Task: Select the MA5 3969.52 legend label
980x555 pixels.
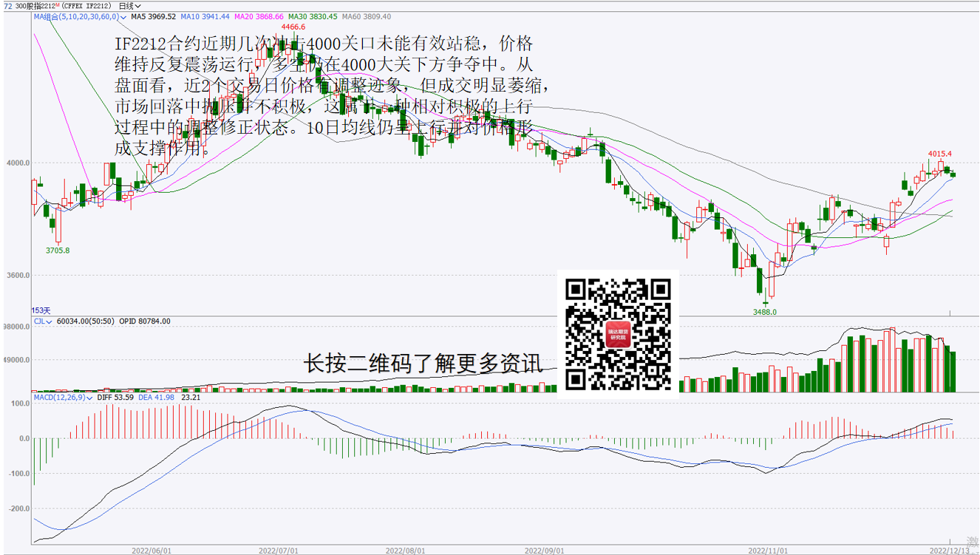Action: [154, 16]
